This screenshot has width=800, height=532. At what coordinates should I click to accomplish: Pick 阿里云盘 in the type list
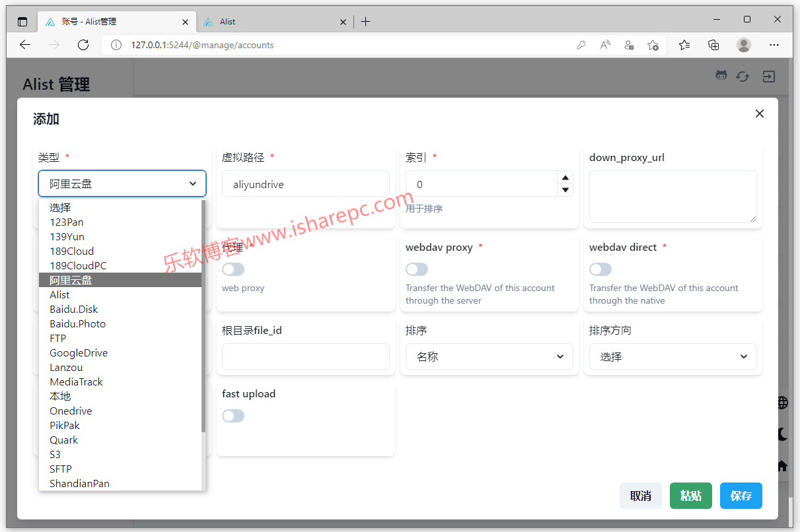click(120, 280)
